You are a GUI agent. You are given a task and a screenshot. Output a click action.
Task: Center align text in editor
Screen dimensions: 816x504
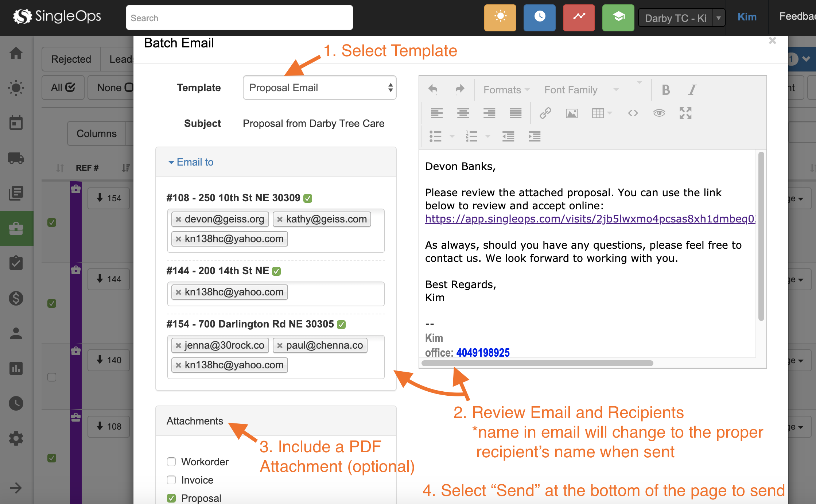pyautogui.click(x=463, y=113)
